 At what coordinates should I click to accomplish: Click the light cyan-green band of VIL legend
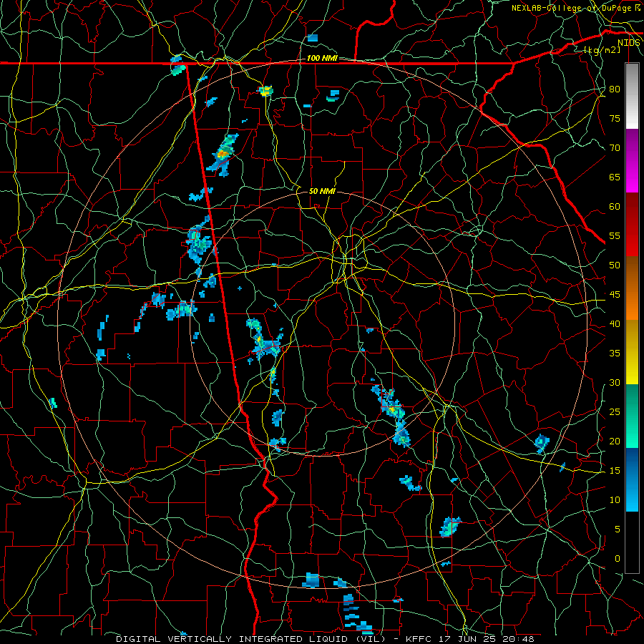(632, 437)
